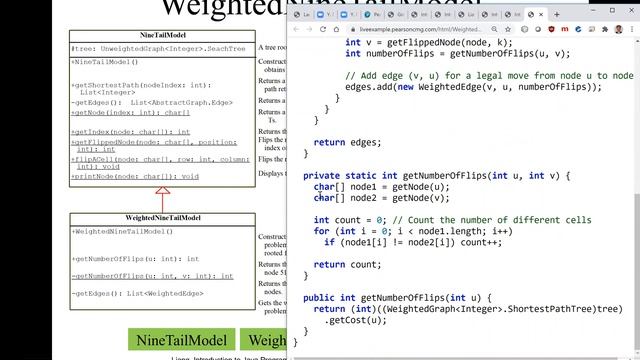Image resolution: width=640 pixels, height=360 pixels.
Task: Open the browser home page
Action: [x=336, y=29]
